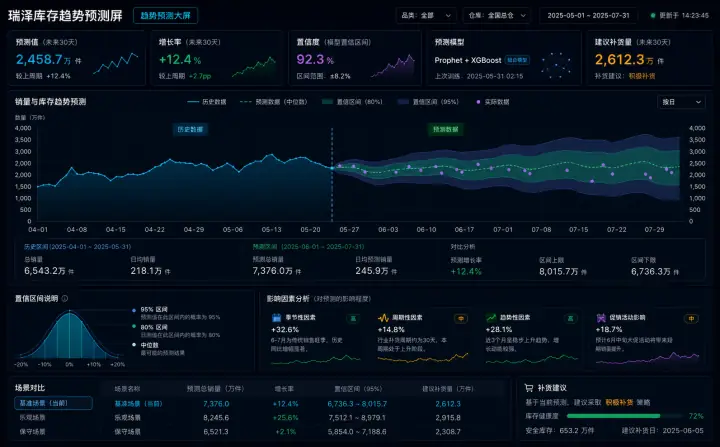Click 建议补货日: 2025-06-05 text
The height and width of the screenshot is (447, 720).
pyautogui.click(x=663, y=430)
